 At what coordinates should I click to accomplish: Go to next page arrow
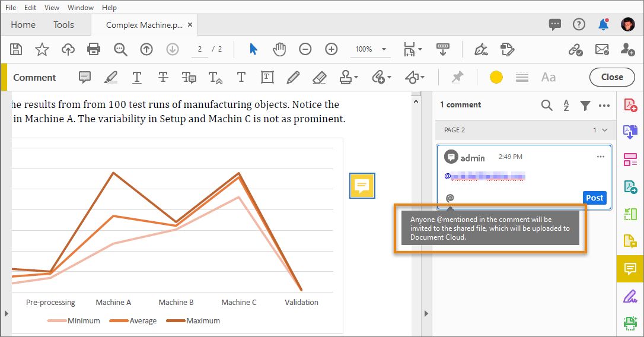pos(173,49)
